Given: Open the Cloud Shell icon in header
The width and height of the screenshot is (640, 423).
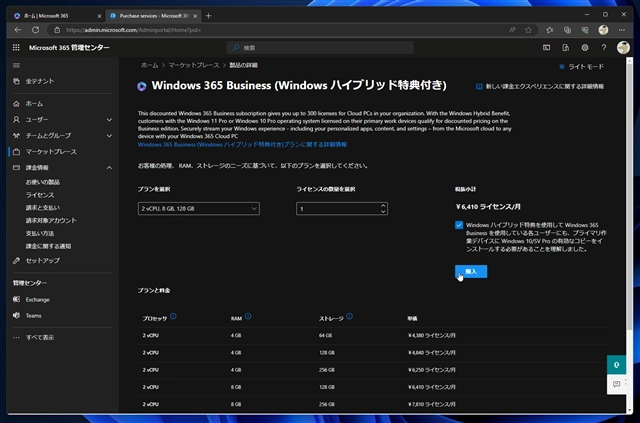Looking at the screenshot, I should [x=546, y=48].
